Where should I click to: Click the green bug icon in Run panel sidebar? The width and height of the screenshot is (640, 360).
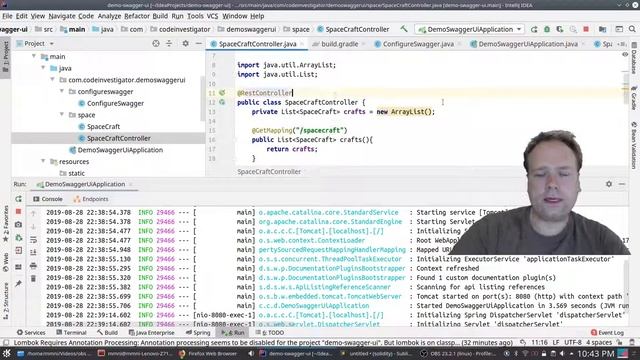click(x=18, y=238)
